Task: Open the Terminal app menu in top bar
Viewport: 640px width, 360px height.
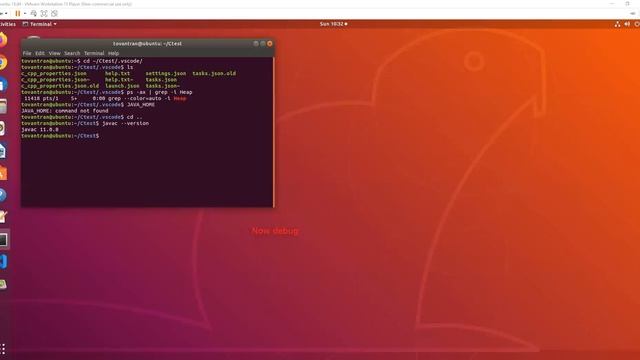Action: [x=40, y=24]
